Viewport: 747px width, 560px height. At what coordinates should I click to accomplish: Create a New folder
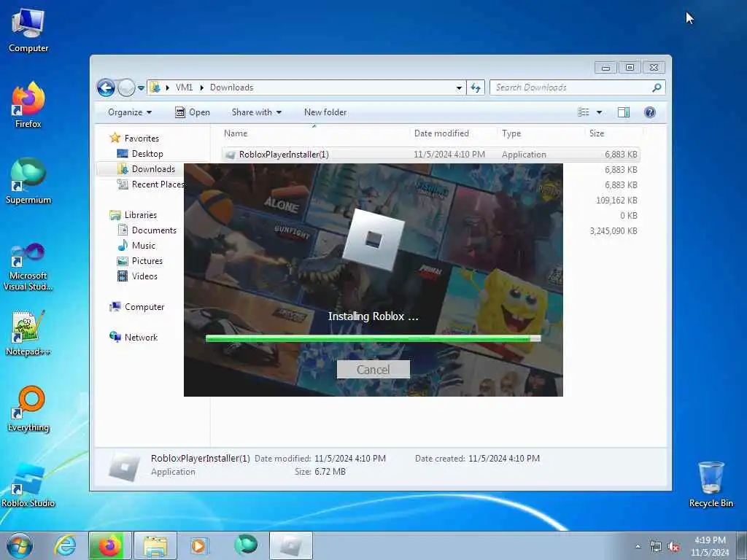(x=325, y=112)
